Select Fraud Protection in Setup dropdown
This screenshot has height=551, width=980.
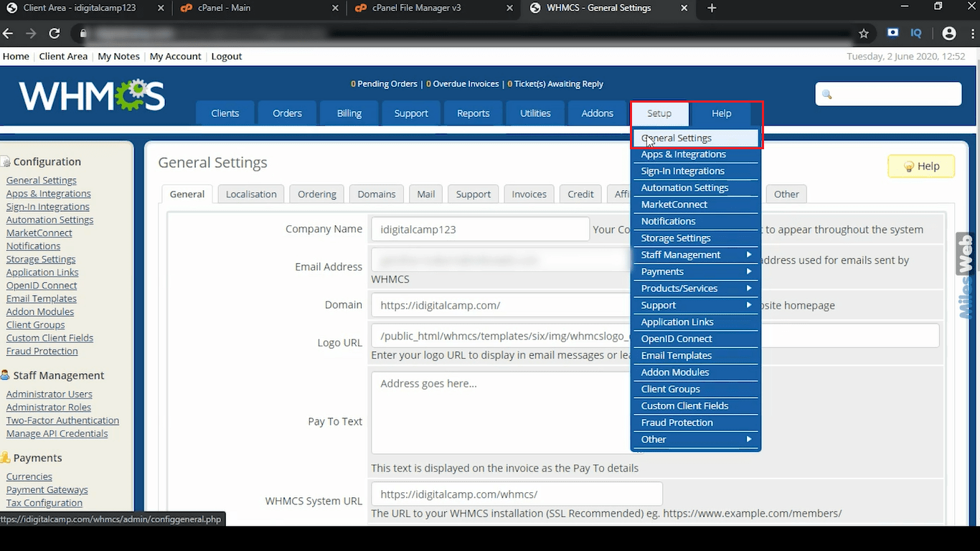[695, 423]
